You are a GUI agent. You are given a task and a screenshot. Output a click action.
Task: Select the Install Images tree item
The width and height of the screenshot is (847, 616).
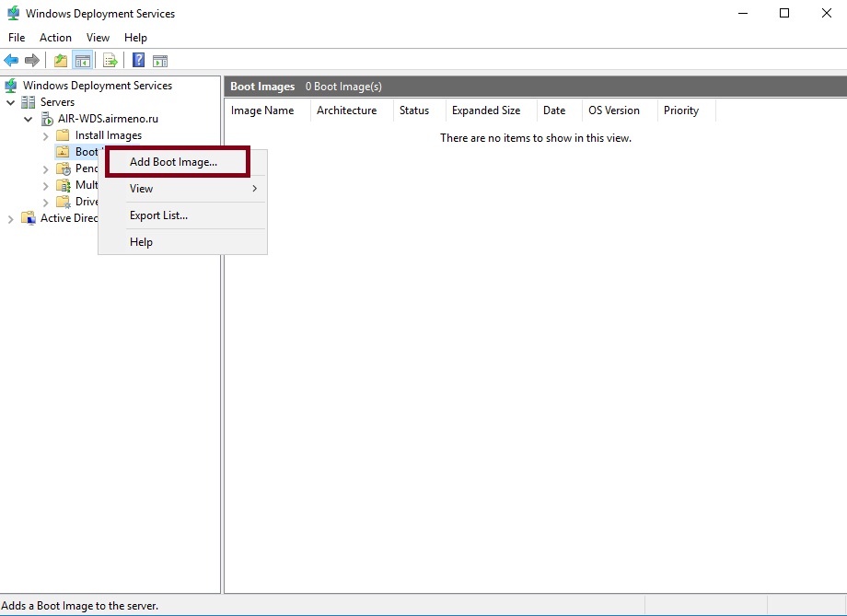coord(108,135)
